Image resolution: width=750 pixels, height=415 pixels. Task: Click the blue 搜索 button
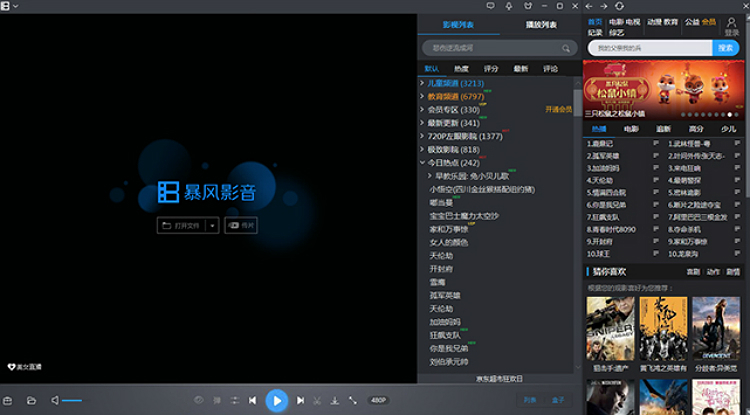(725, 47)
